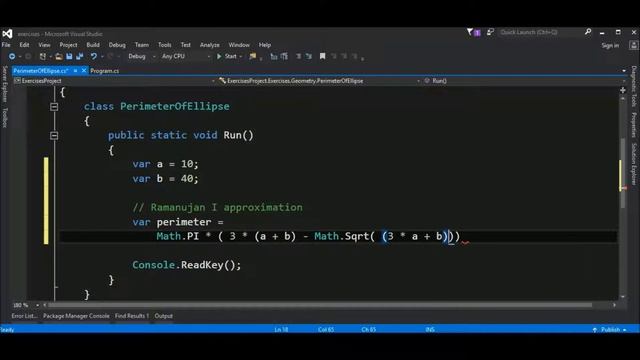Click the Visual Studio logo icon
Image resolution: width=640 pixels, height=360 pixels.
[7, 33]
